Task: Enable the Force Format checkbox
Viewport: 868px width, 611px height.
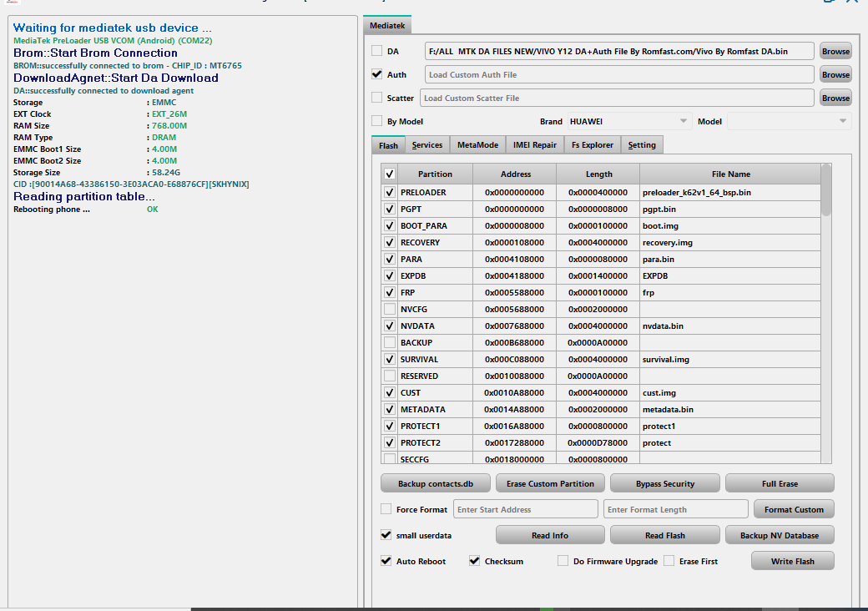Action: pos(386,509)
